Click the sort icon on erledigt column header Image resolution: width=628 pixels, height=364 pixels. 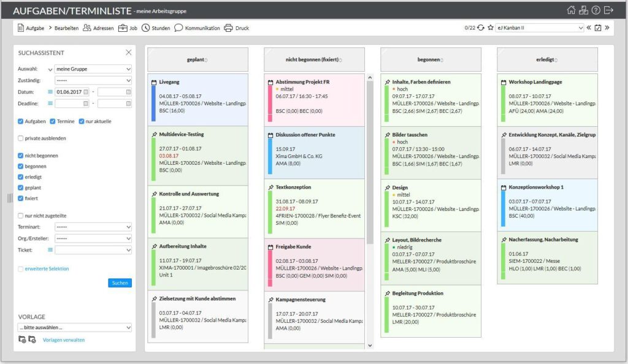pos(556,61)
